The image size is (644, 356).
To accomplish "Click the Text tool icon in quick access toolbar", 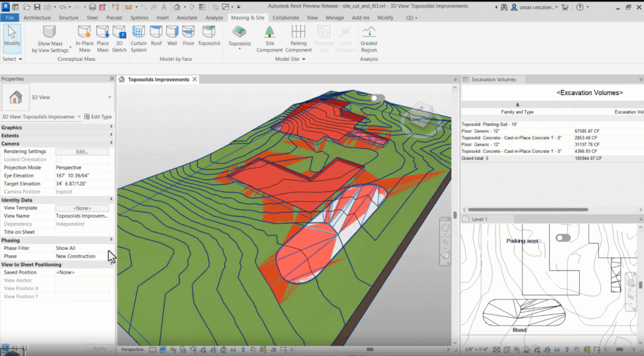I will click(164, 7).
